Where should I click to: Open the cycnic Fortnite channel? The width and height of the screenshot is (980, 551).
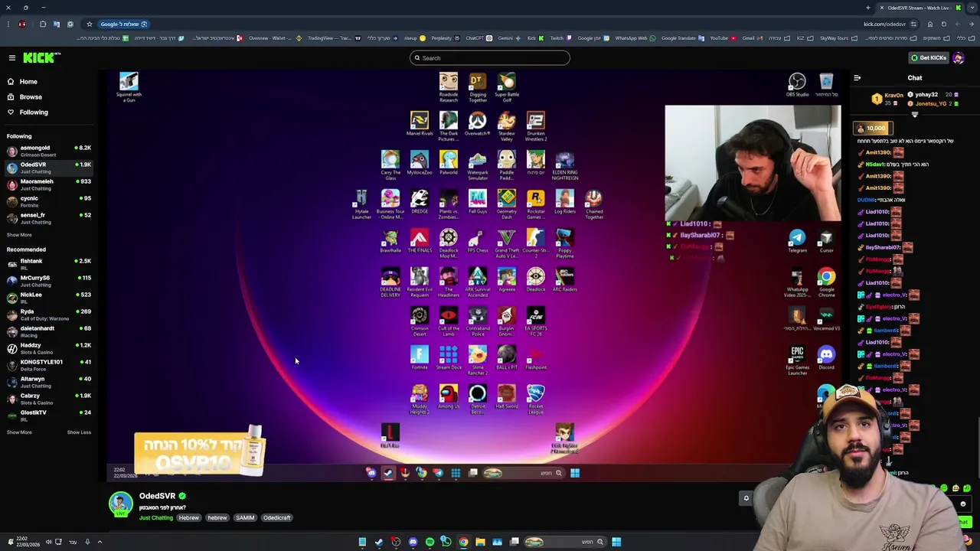[49, 201]
